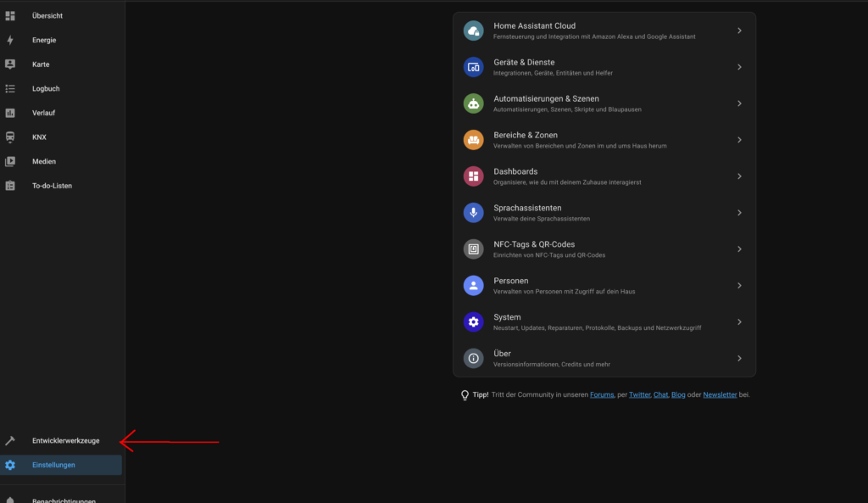Screen dimensions: 868x503
Task: Open the KNX sidebar label
Action: tap(39, 137)
